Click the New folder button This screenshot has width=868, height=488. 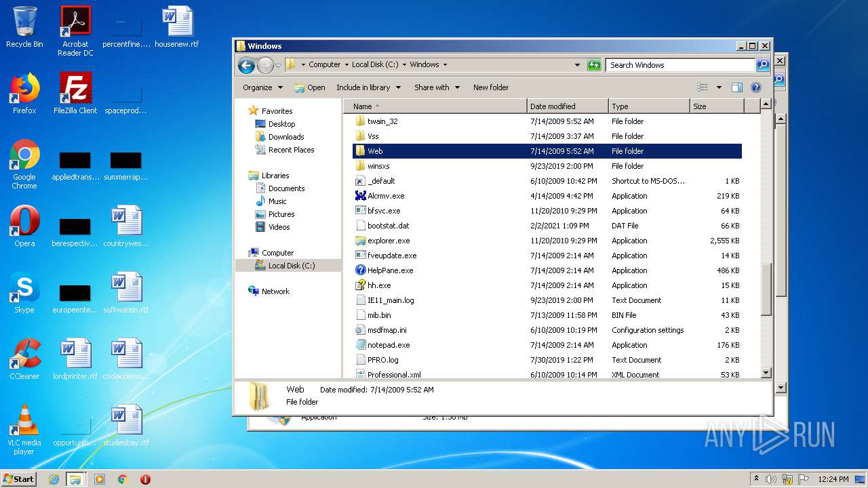click(491, 87)
